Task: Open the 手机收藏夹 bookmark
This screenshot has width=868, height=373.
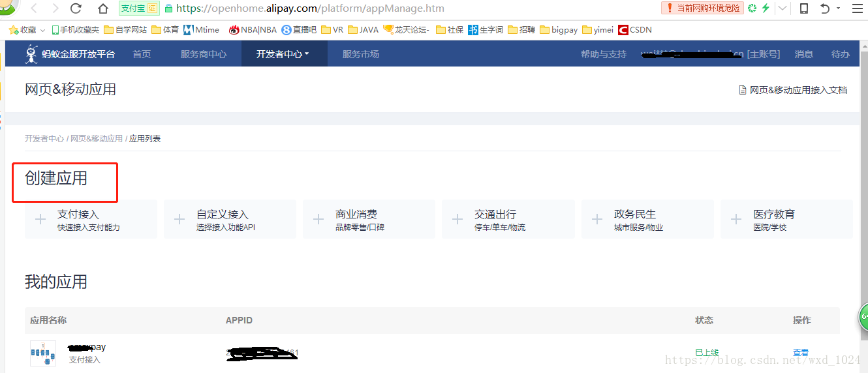Action: tap(76, 30)
